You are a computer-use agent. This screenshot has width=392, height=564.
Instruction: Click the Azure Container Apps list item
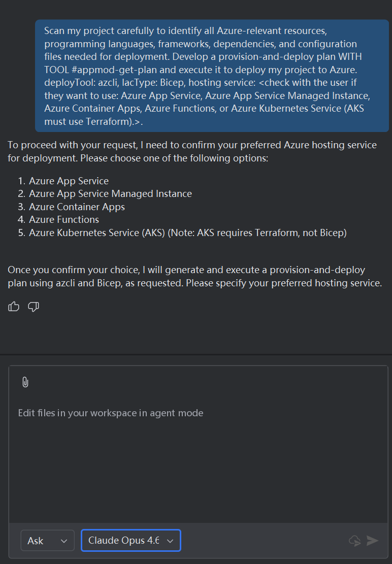(x=77, y=207)
